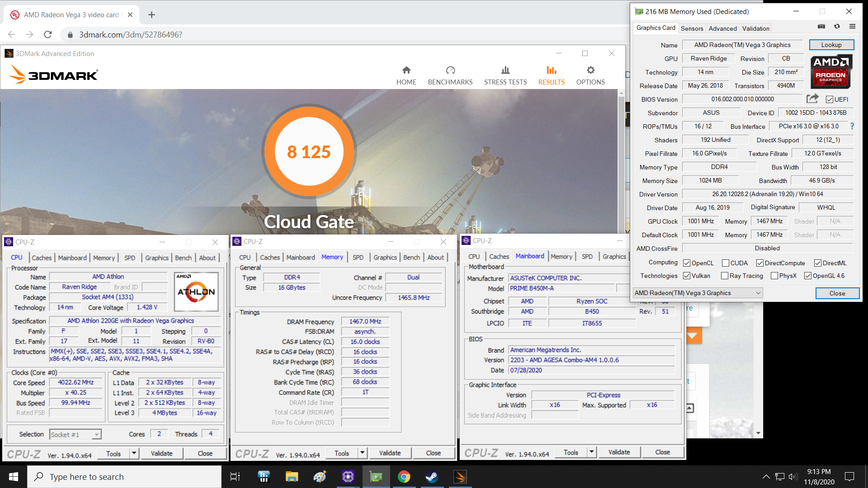Click the browser page scrollbar down arrow
868x488 pixels.
[758, 433]
